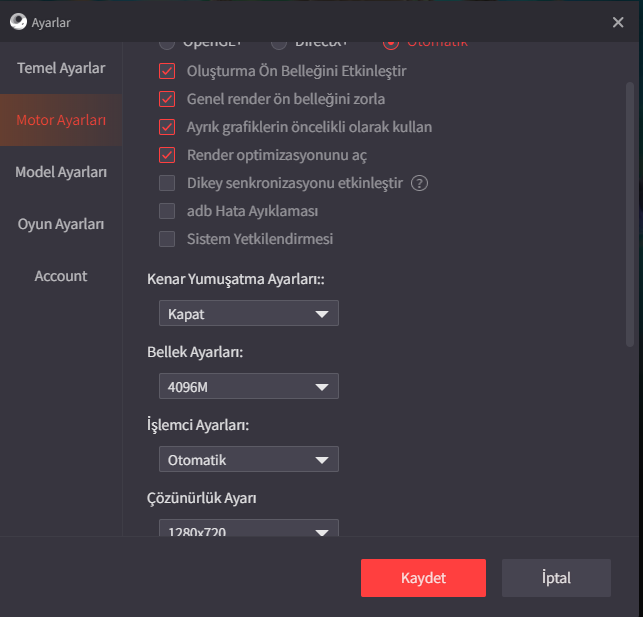Switch to the Temel Ayarlar tab
643x617 pixels.
coord(61,68)
